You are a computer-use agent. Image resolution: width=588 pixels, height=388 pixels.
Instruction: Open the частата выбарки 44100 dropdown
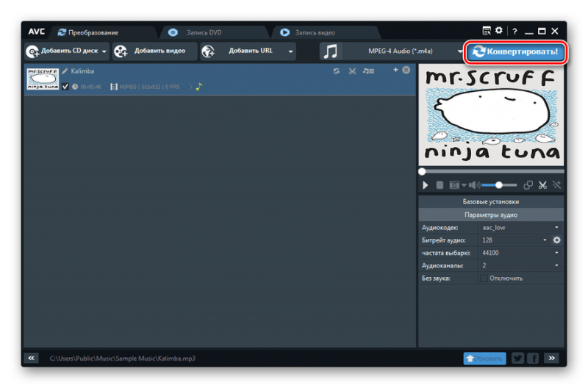556,253
